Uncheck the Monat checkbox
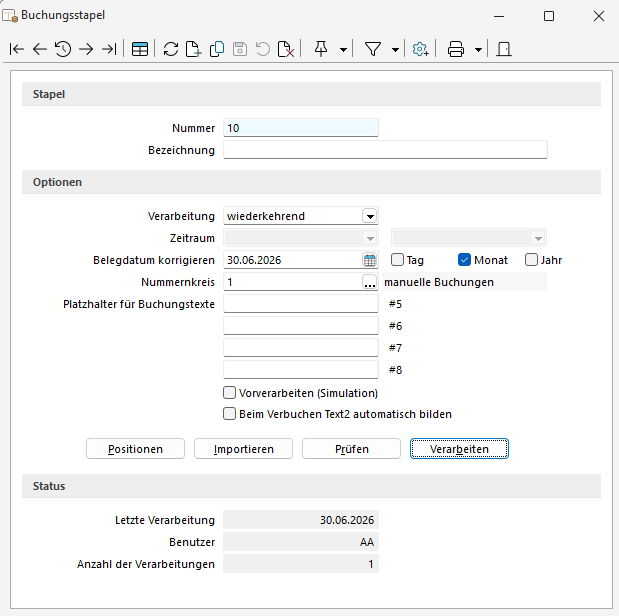Viewport: 619px width, 616px height. [x=464, y=260]
